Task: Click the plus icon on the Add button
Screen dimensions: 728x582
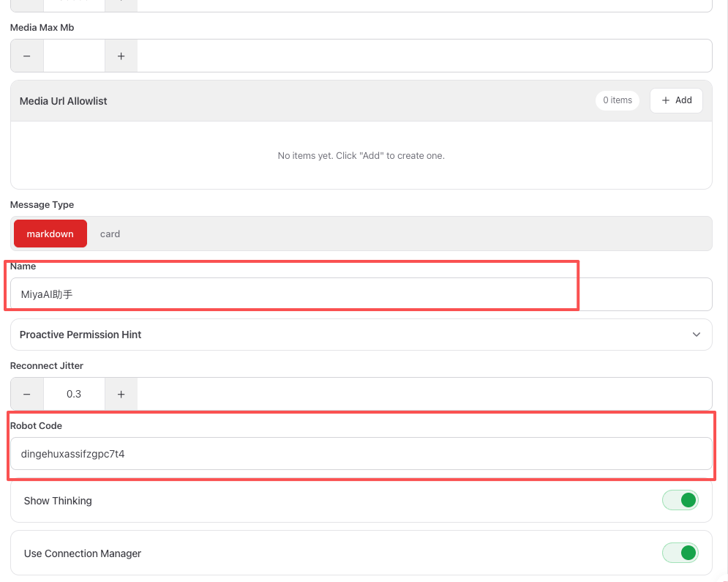Action: point(665,100)
